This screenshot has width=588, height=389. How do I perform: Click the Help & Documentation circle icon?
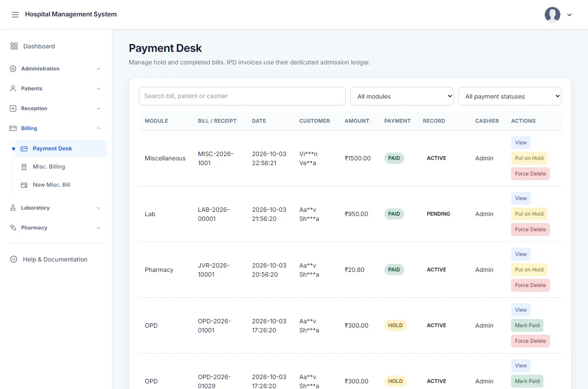tap(14, 259)
